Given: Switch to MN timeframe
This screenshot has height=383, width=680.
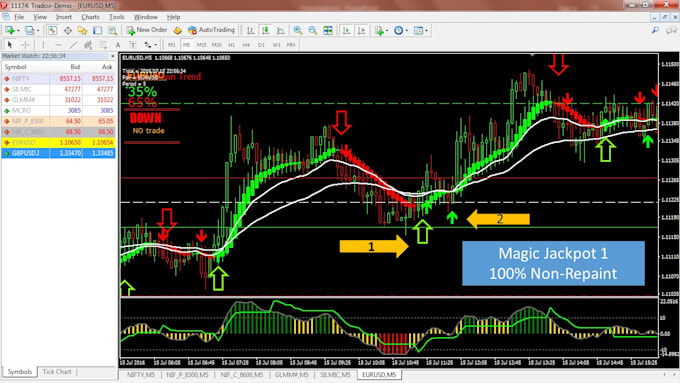Looking at the screenshot, I should click(291, 45).
